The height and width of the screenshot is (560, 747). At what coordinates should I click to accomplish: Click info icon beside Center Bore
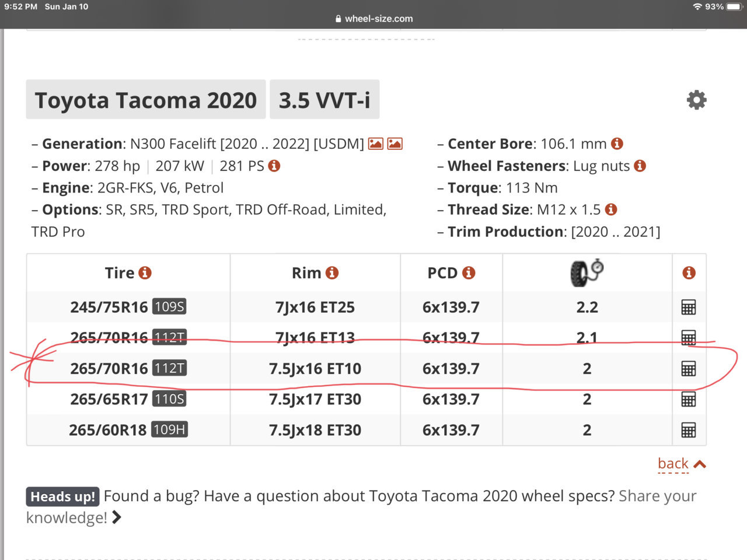point(617,143)
